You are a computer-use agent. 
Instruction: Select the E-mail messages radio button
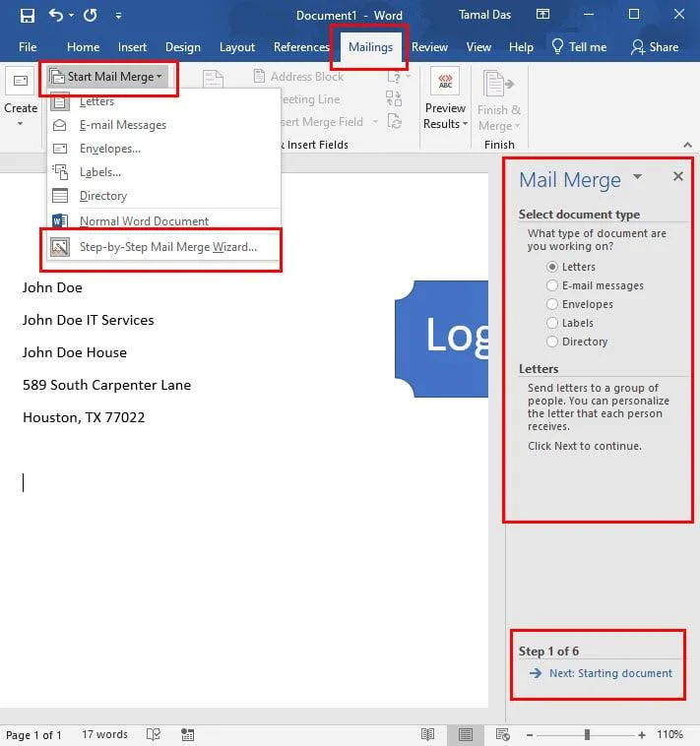pyautogui.click(x=552, y=285)
